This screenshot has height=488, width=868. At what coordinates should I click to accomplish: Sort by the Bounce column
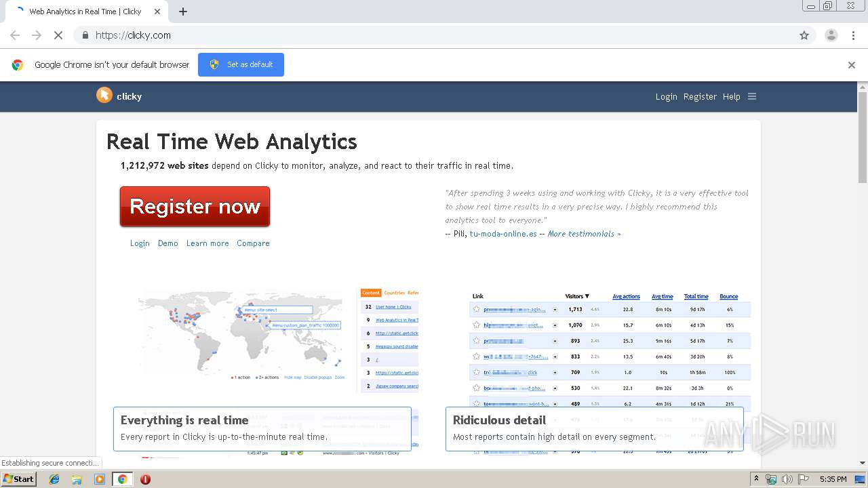(x=729, y=296)
